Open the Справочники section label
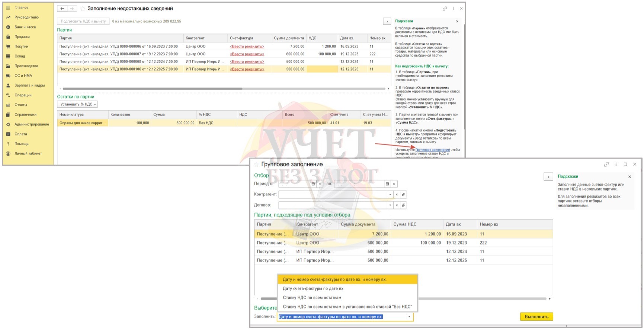The height and width of the screenshot is (329, 644). (25, 115)
